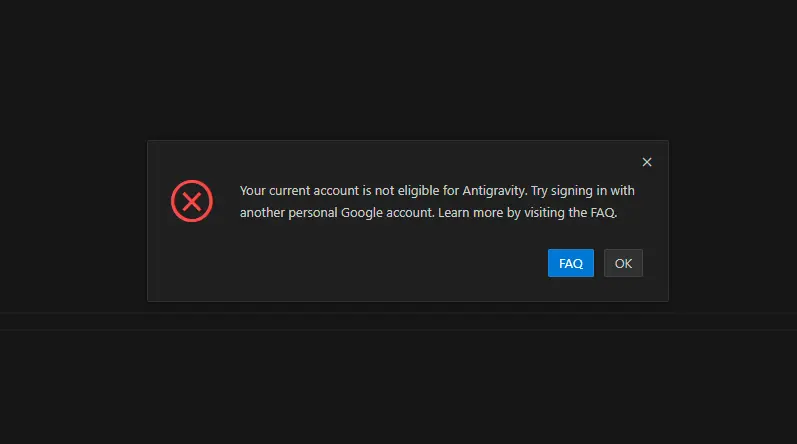Click the word "Antigravity" in the message
The image size is (797, 444).
tap(494, 190)
